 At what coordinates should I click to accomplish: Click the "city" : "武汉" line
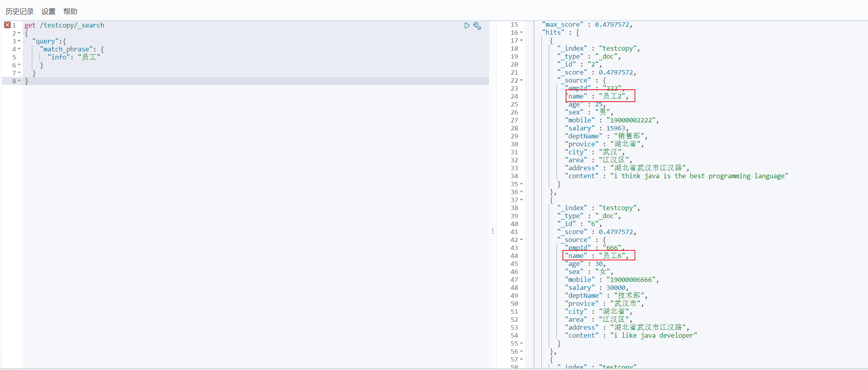click(x=595, y=152)
